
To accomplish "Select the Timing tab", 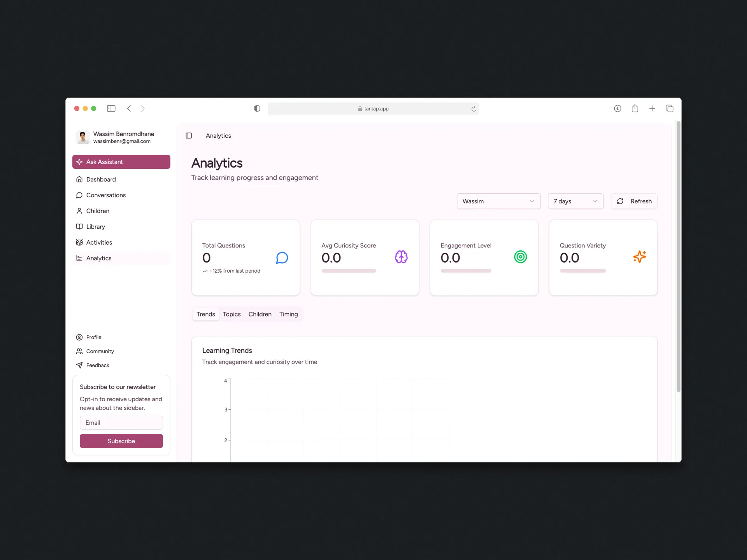I will (288, 314).
